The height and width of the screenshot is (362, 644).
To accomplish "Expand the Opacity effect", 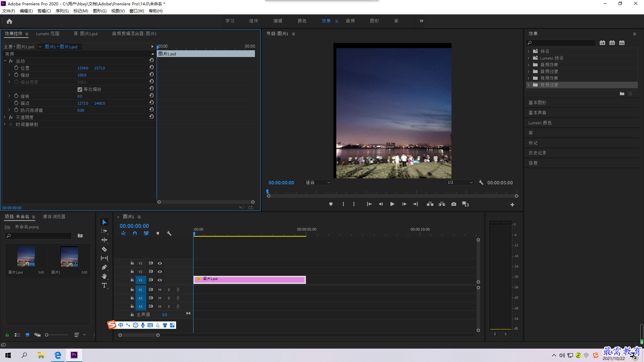I will (5, 117).
